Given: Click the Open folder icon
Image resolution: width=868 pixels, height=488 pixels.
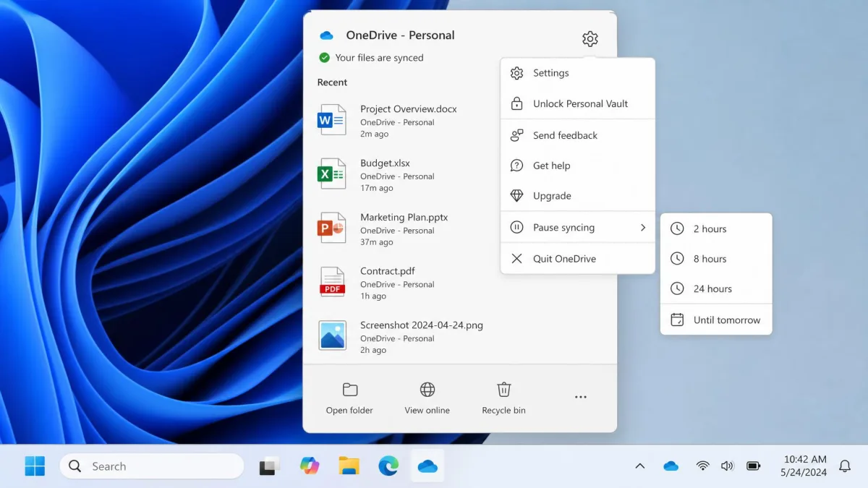Looking at the screenshot, I should [x=350, y=390].
